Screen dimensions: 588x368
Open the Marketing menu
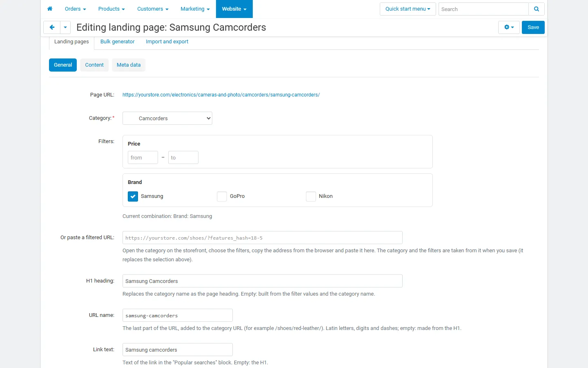(195, 9)
